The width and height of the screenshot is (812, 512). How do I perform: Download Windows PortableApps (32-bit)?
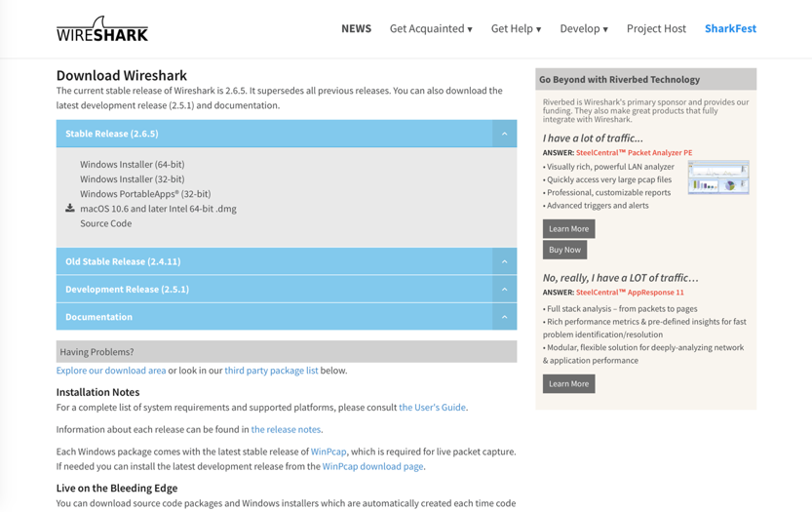tap(145, 194)
